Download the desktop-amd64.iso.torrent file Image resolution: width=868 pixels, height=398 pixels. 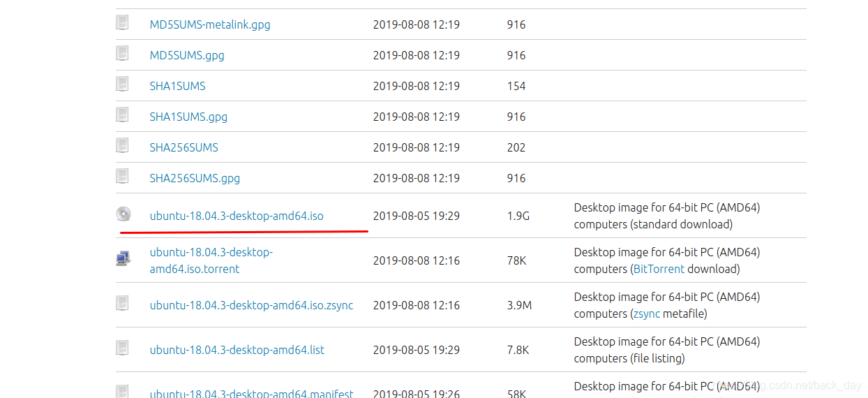pos(211,260)
